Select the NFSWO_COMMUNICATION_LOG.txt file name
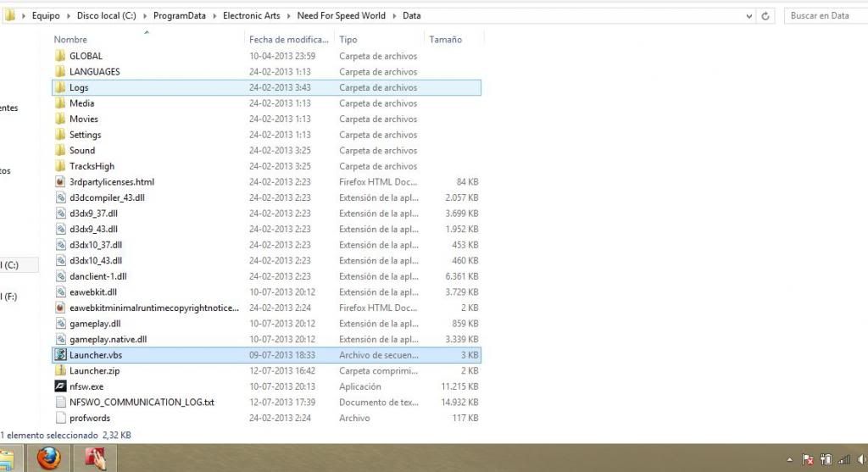The height and width of the screenshot is (472, 868). (142, 403)
